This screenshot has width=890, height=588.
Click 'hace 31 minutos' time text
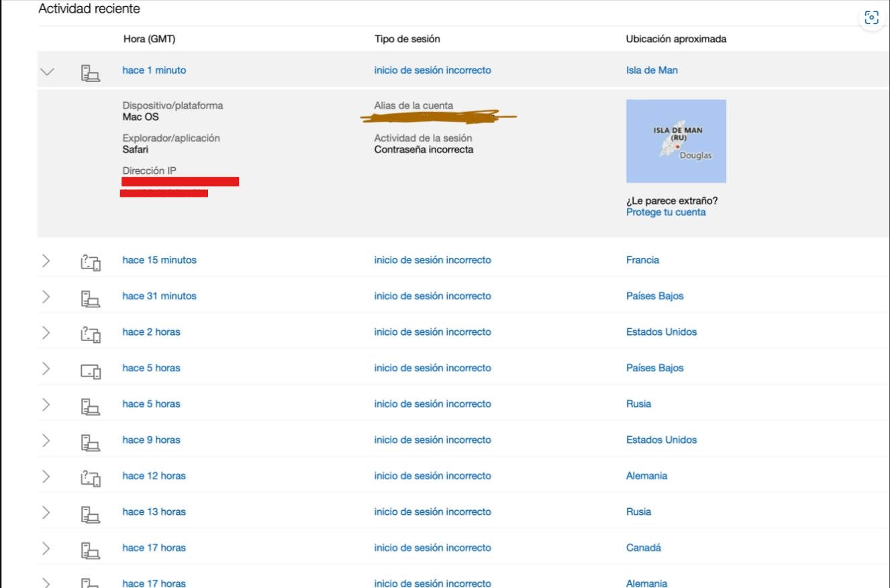point(160,296)
